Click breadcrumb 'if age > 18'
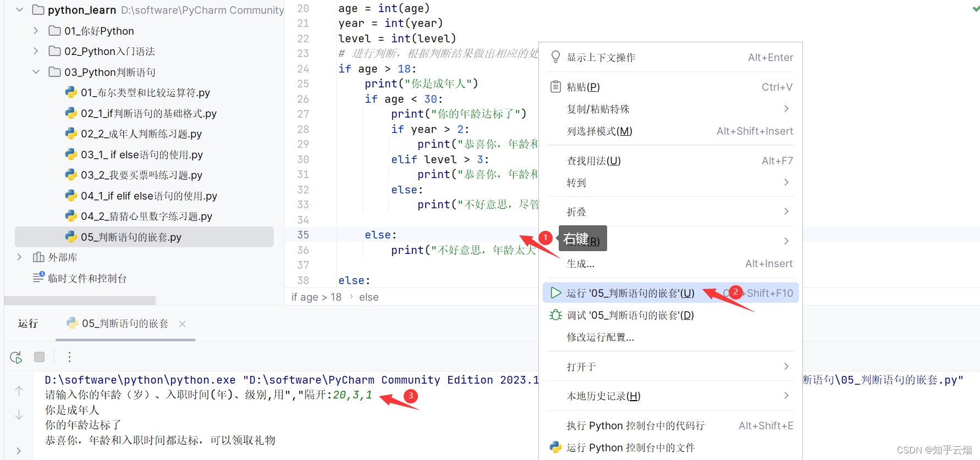 pos(316,297)
